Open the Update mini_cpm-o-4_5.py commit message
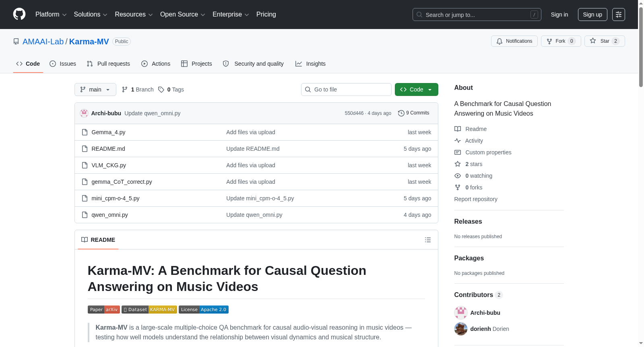This screenshot has height=347, width=644. coord(260,198)
